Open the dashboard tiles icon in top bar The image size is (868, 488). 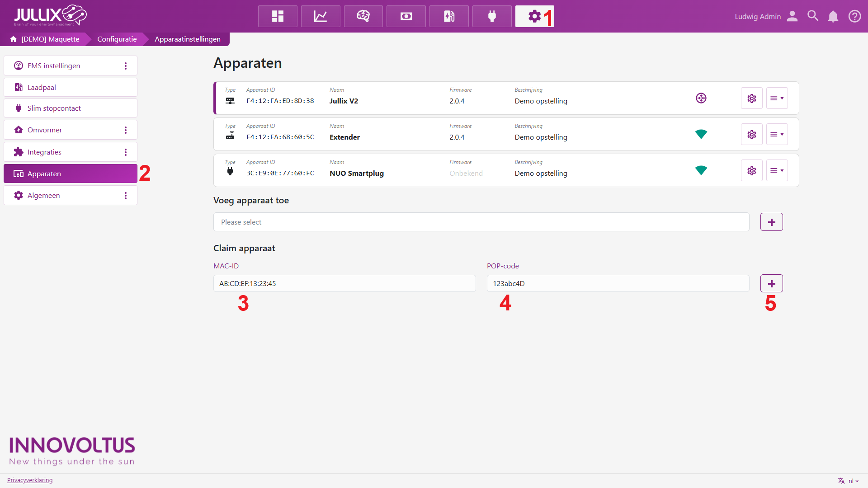coord(278,16)
